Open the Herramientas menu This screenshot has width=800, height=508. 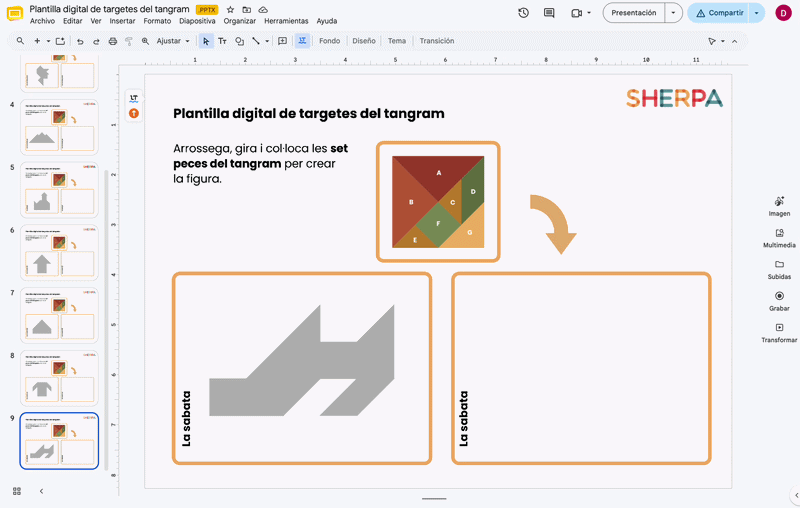point(286,21)
